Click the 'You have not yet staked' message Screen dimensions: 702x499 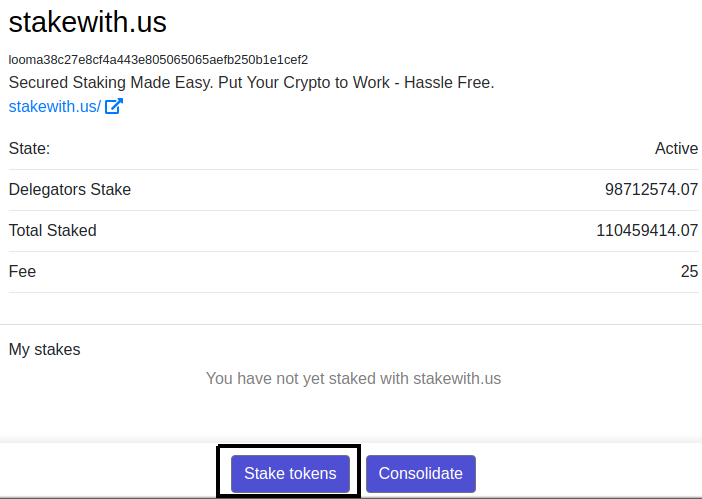coord(353,378)
